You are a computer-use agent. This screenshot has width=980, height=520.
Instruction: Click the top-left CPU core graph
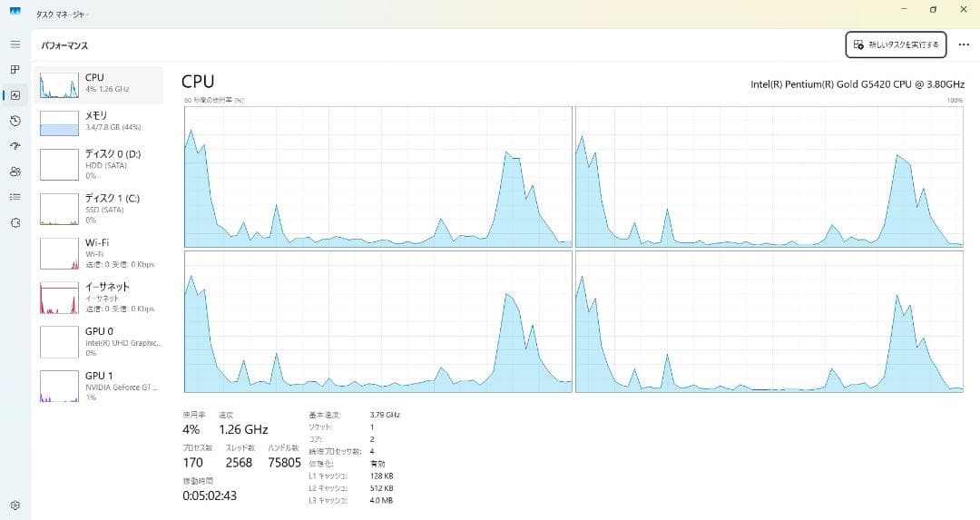coord(377,177)
